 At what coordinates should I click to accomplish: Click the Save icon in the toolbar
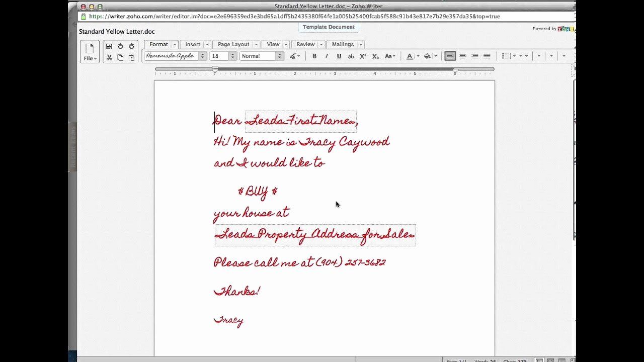click(109, 46)
